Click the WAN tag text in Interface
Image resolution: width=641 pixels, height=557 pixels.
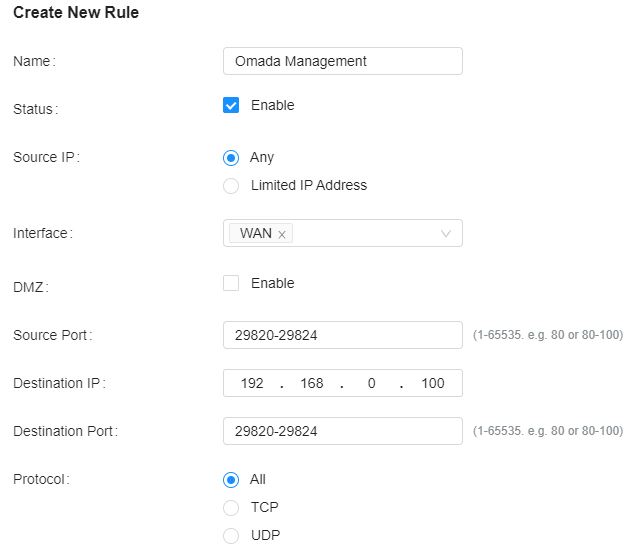tap(256, 233)
